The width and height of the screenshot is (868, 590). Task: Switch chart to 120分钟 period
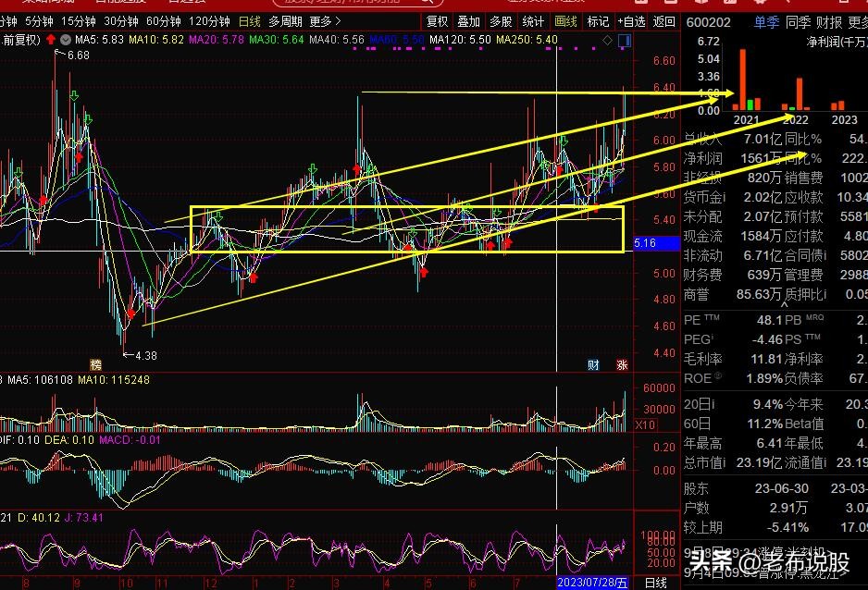tap(209, 21)
